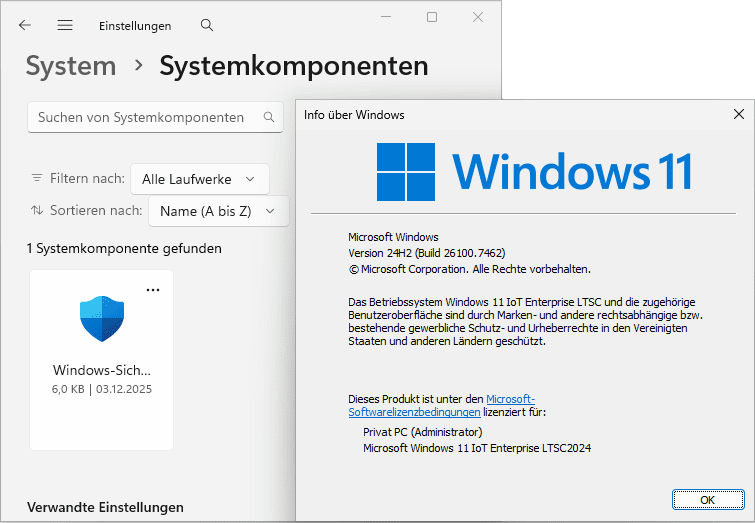Click the Windows 11 logo in Info dialog
This screenshot has height=523, width=755.
point(534,171)
